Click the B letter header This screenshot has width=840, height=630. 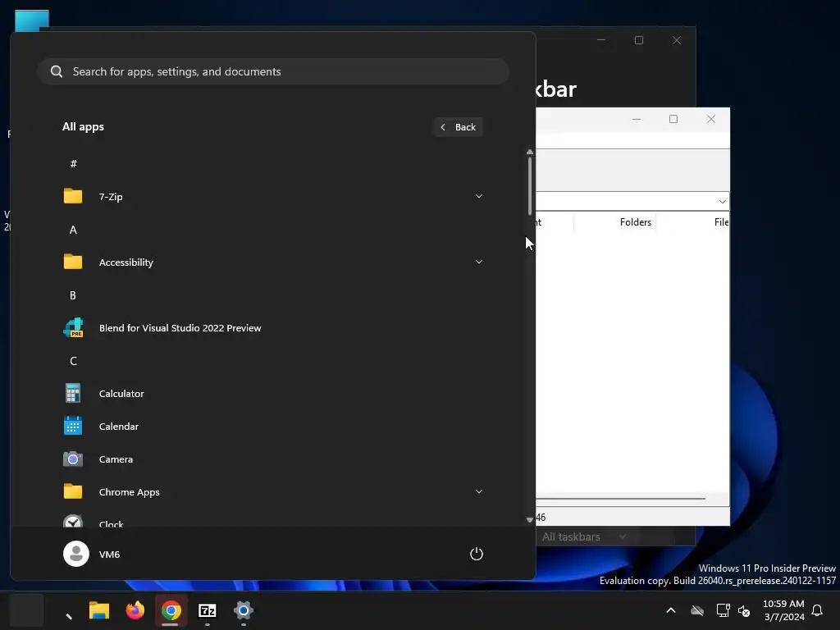pos(73,295)
